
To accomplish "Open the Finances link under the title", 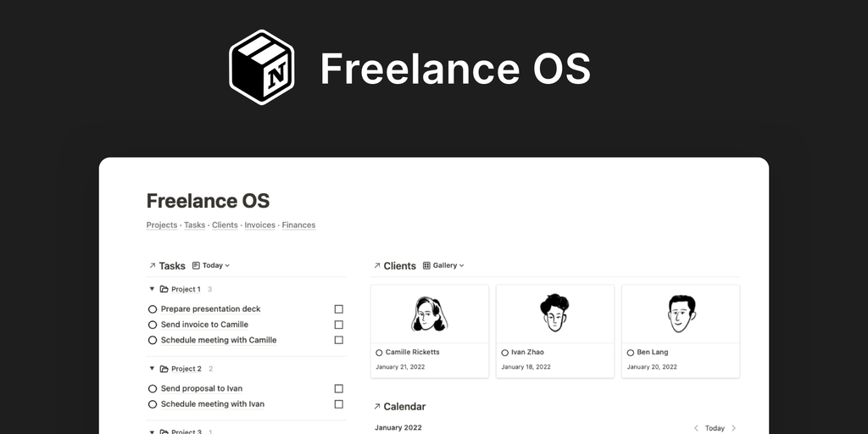I will pyautogui.click(x=298, y=225).
